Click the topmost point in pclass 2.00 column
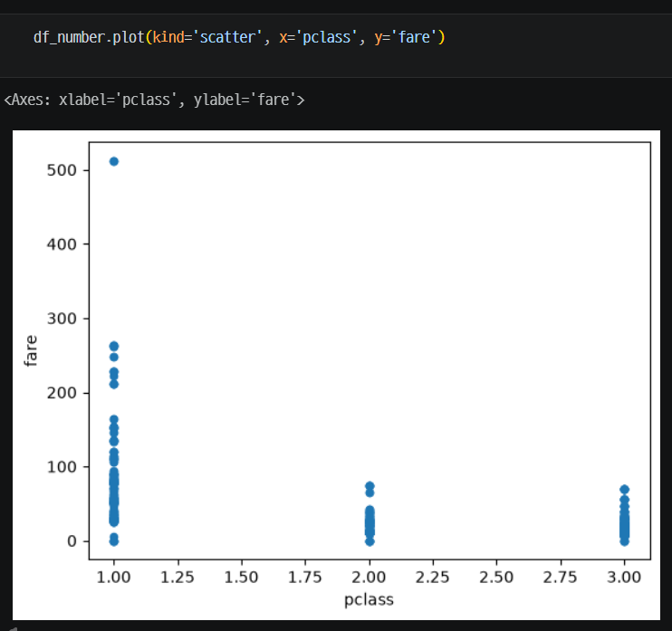The image size is (672, 631). click(370, 486)
